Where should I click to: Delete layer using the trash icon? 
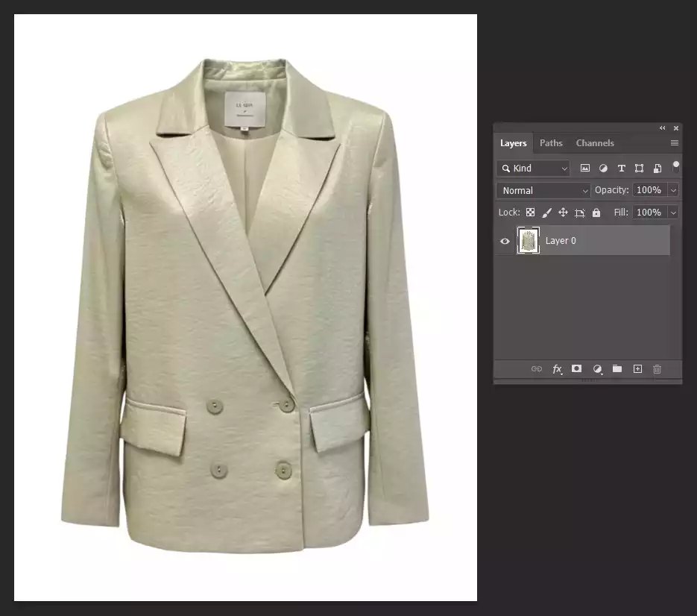[657, 368]
